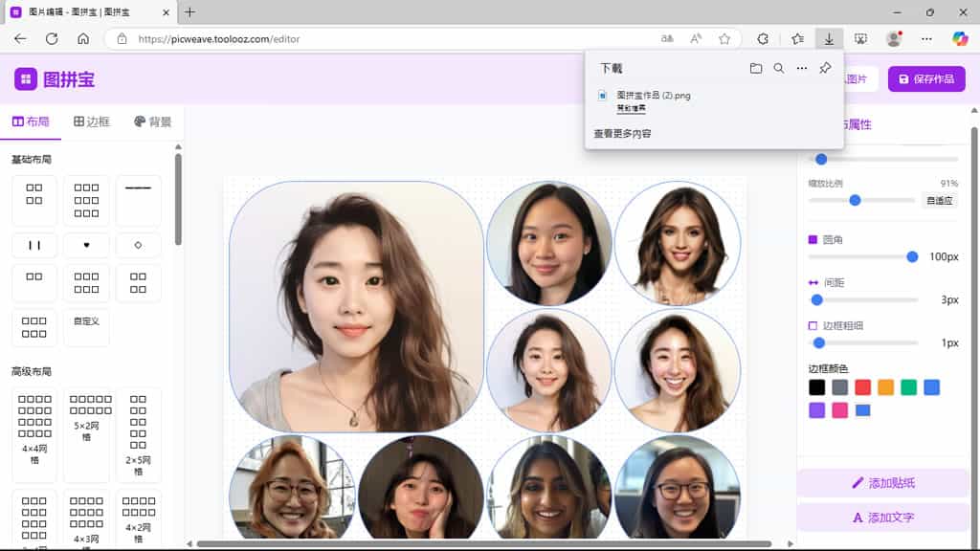Open a new browser tab
The width and height of the screenshot is (980, 551).
(190, 11)
